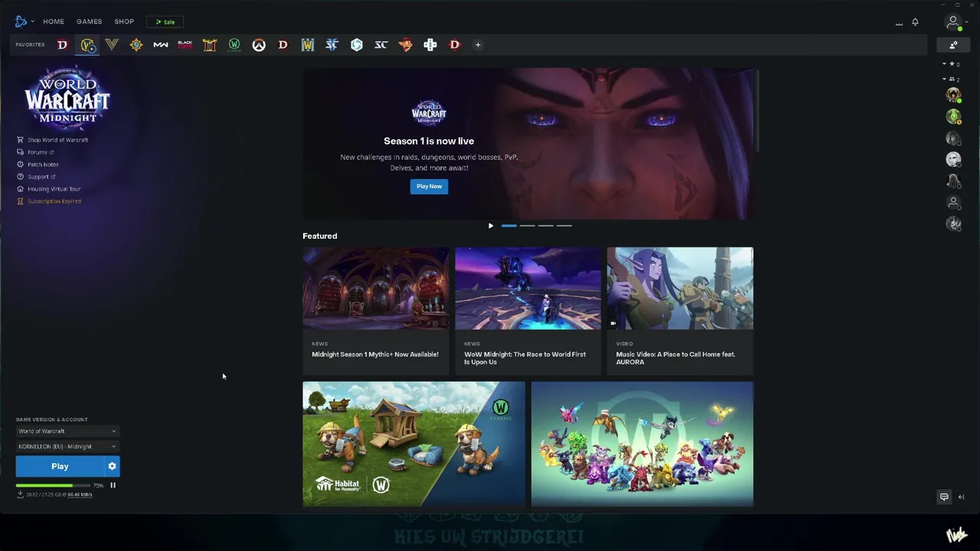Click the blue Play button

pos(60,466)
